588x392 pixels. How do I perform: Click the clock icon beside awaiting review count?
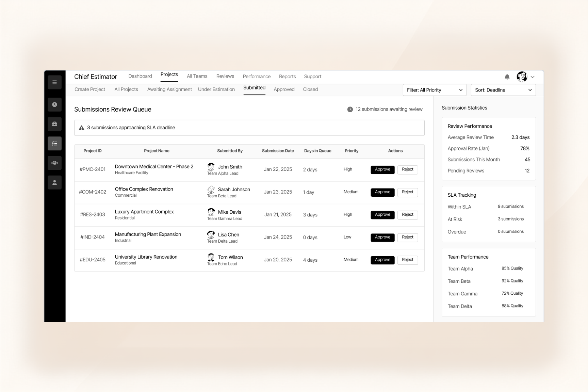[x=350, y=109]
